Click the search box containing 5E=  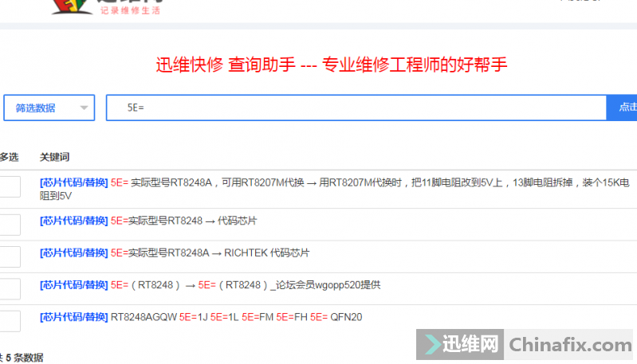(356, 108)
